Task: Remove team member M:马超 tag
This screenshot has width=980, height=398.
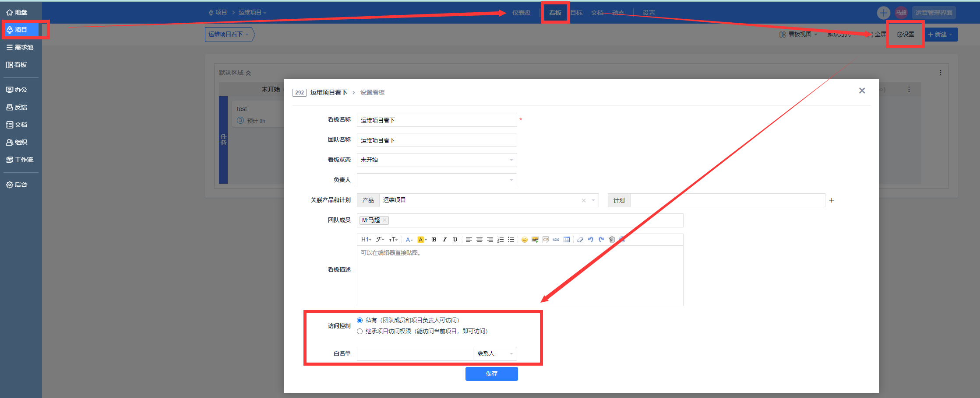Action: [384, 220]
